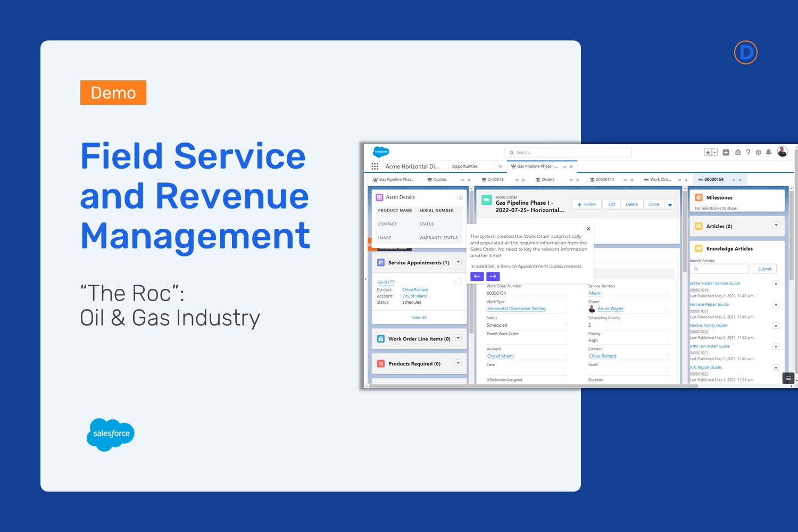
Task: Click the user profile avatar
Action: [782, 152]
